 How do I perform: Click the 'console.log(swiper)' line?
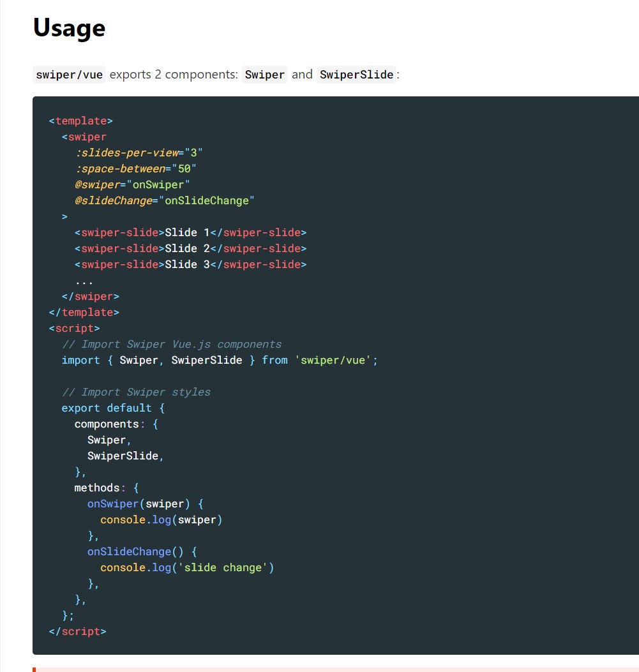pos(161,519)
